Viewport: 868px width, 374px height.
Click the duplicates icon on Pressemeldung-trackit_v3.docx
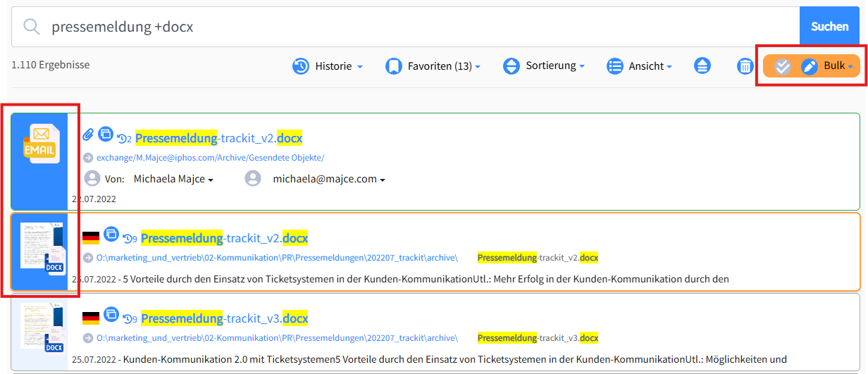point(111,314)
